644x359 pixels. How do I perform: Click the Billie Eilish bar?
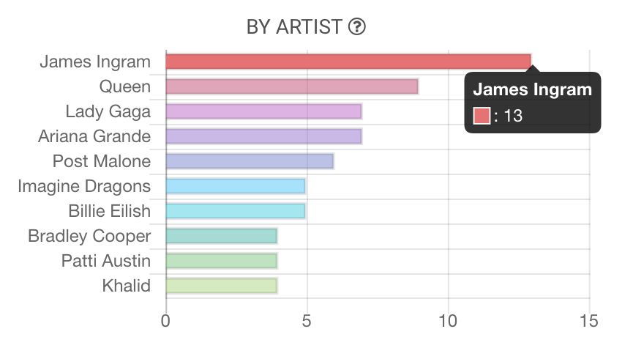[235, 211]
